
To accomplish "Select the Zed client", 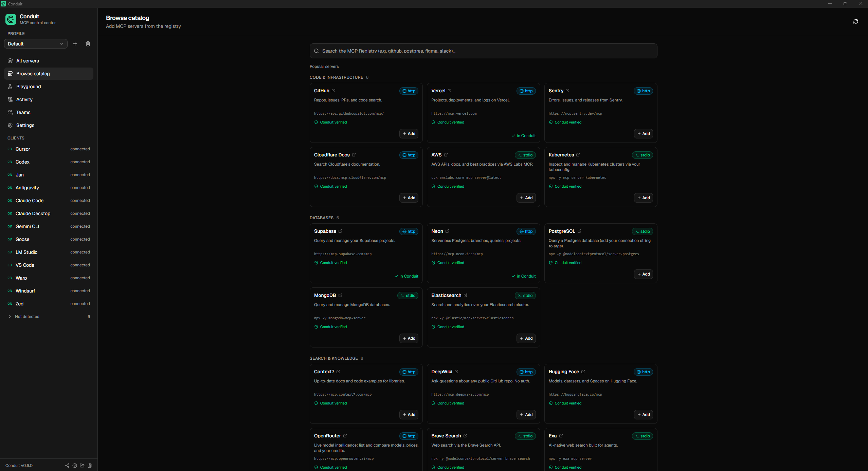I will tap(49, 304).
